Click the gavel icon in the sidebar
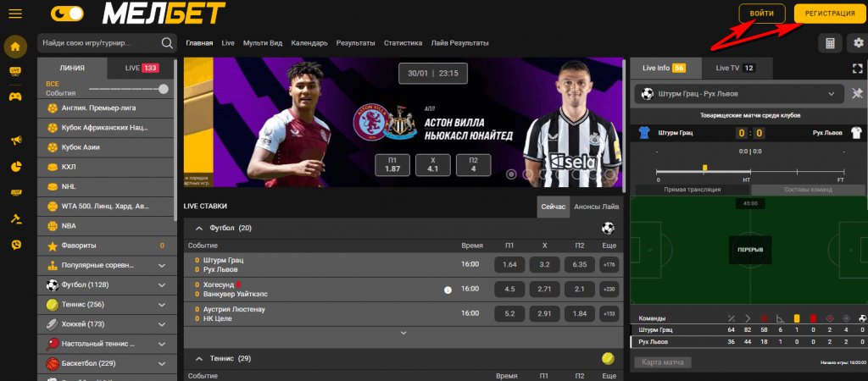Viewport: 868px width, 381px height. tap(15, 218)
